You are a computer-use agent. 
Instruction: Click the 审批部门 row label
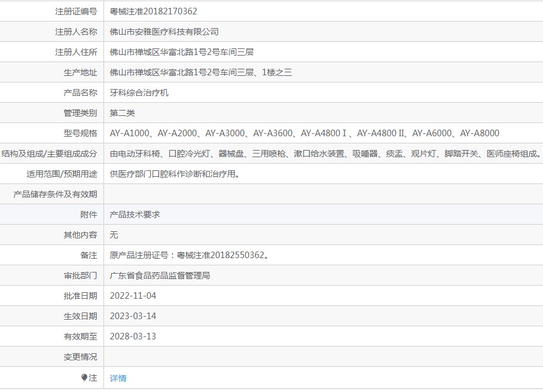pyautogui.click(x=80, y=275)
